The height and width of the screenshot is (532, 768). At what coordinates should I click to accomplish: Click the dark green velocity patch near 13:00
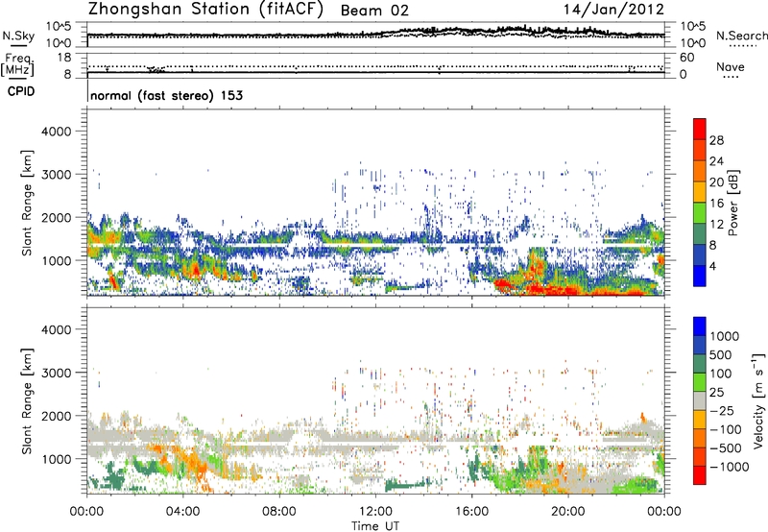pyautogui.click(x=405, y=486)
